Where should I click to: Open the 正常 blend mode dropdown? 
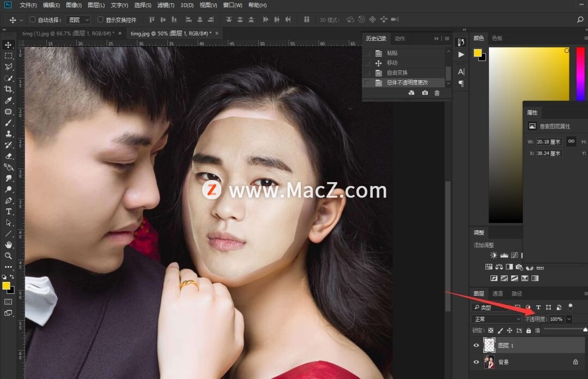(x=496, y=319)
